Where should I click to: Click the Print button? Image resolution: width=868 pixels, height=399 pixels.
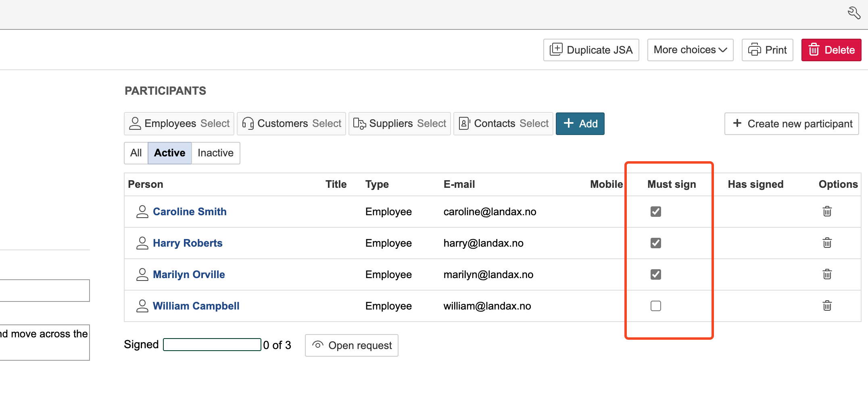[767, 50]
